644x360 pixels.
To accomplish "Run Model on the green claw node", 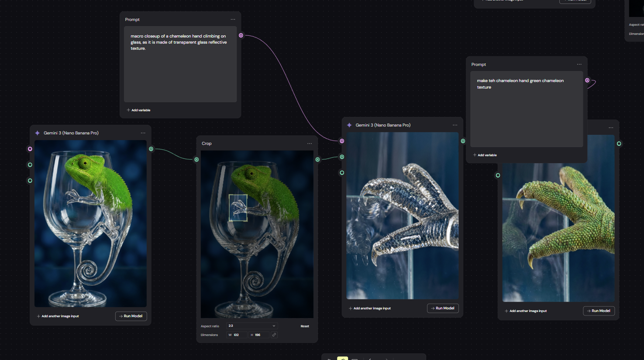I will 599,311.
